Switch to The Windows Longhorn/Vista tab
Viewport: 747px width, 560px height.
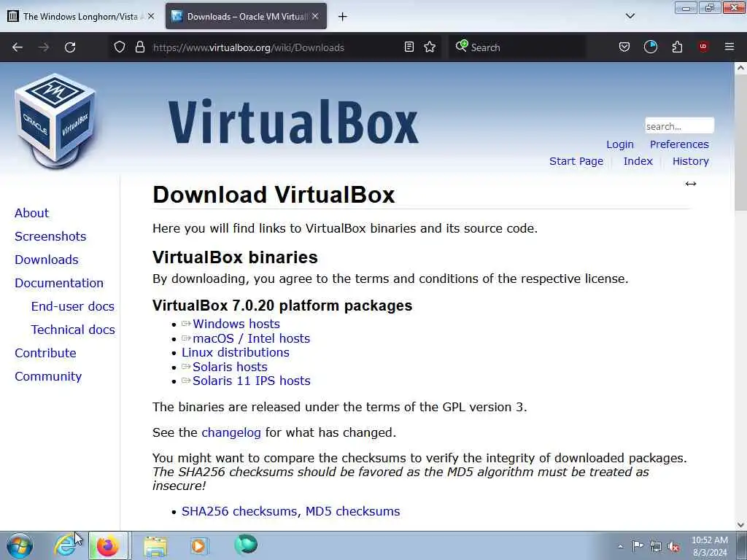82,16
